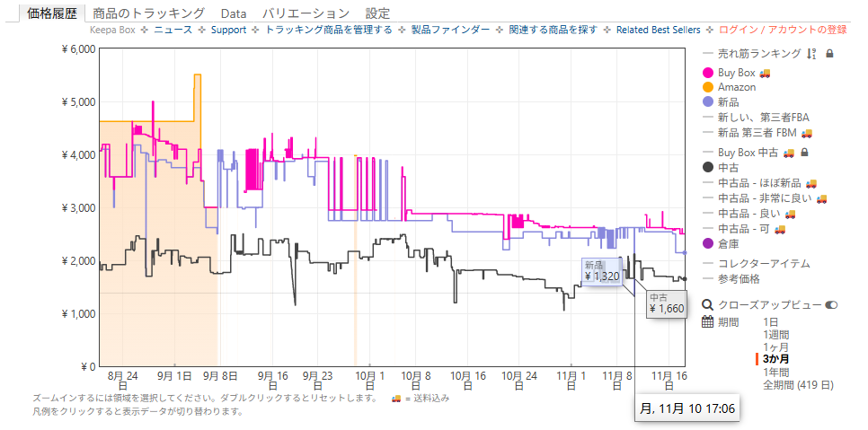The height and width of the screenshot is (430, 868).
Task: Click the Keepa Box label
Action: (111, 30)
